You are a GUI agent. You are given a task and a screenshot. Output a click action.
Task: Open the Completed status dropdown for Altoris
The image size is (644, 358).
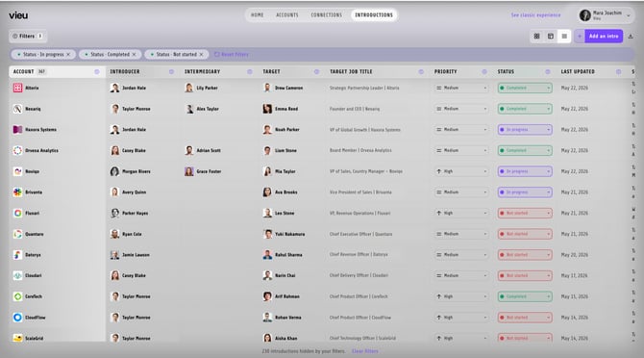click(525, 88)
